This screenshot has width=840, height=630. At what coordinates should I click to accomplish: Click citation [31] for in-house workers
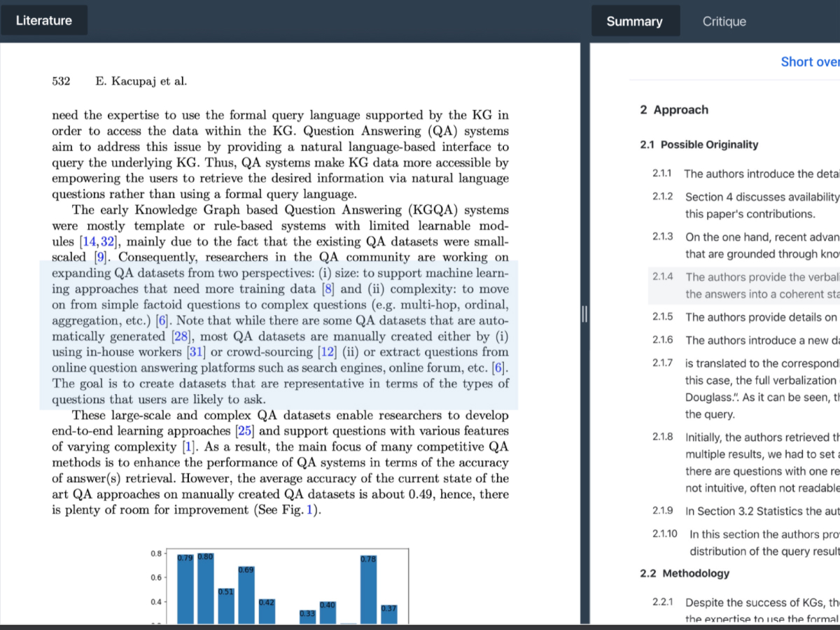pyautogui.click(x=195, y=352)
